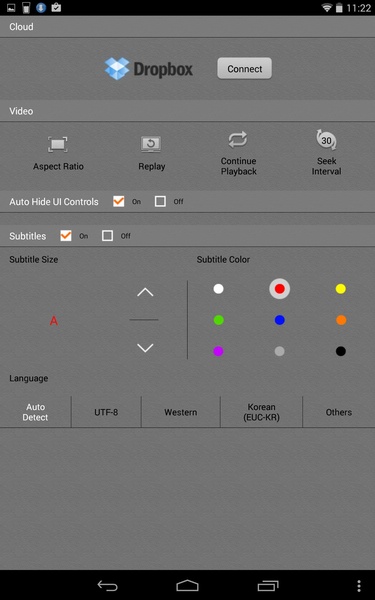Choose UTF-8 language encoding

coord(106,412)
